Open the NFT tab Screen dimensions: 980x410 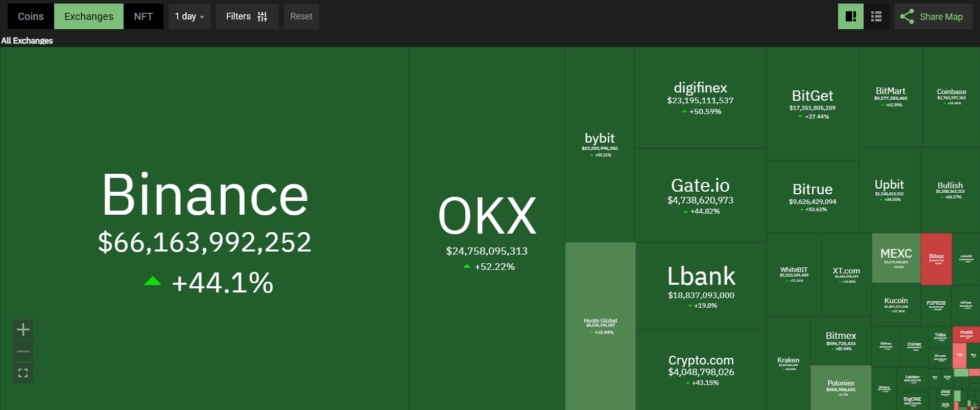pos(144,16)
